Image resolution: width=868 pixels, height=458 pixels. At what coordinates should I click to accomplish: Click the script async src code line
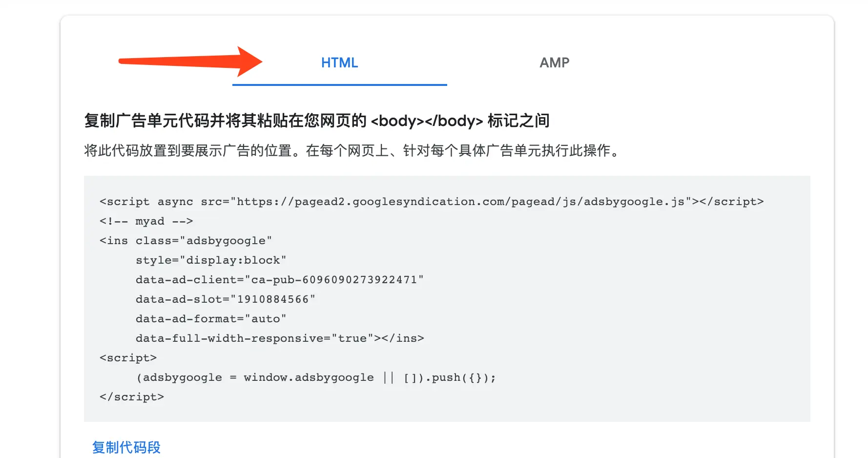[432, 202]
